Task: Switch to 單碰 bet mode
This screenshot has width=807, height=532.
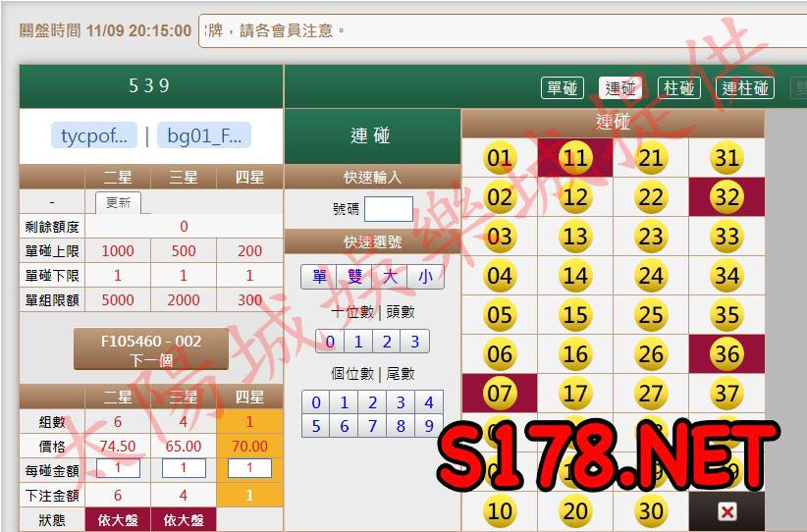Action: [562, 88]
